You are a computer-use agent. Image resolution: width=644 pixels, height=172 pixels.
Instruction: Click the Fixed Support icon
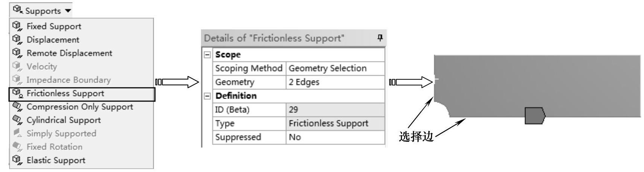[x=17, y=26]
